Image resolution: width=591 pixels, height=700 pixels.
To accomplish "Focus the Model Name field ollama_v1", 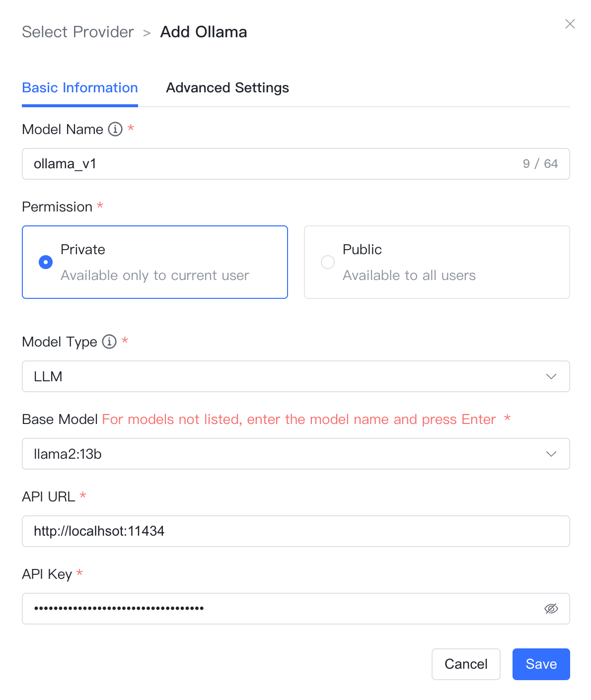I will point(296,164).
